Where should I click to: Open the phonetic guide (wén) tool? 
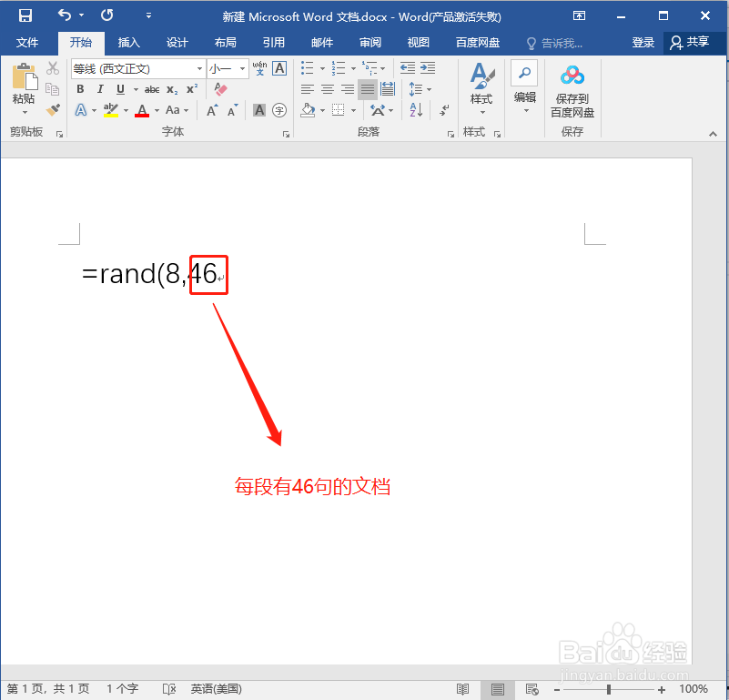click(x=260, y=68)
